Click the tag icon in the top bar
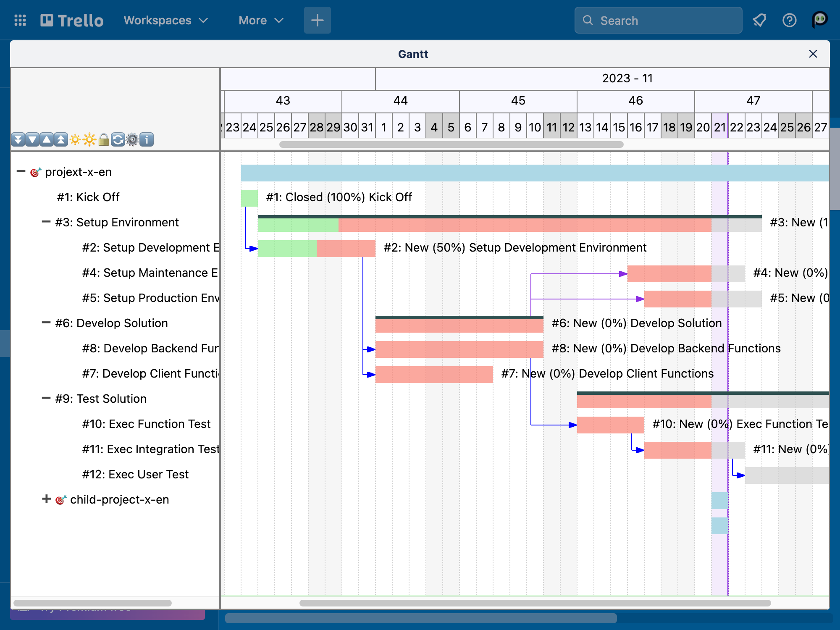Viewport: 840px width, 630px height. point(760,20)
